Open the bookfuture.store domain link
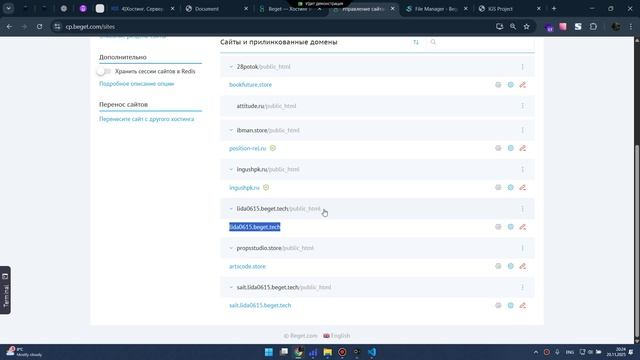Screen dimensions: 640x360 point(250,85)
